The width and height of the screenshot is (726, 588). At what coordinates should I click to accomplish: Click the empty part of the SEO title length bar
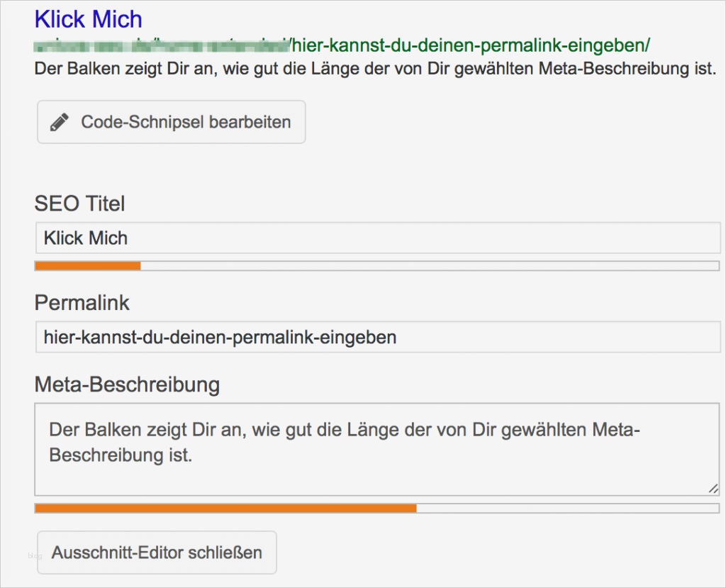[429, 266]
